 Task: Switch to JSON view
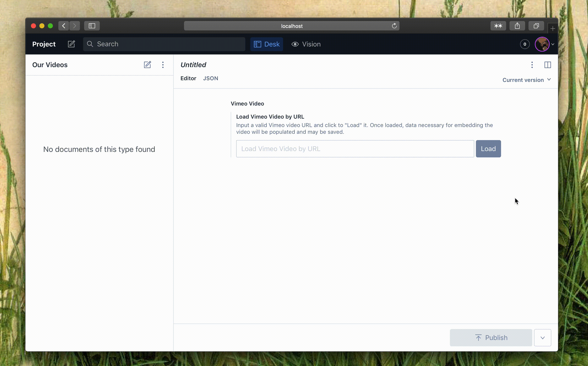pos(211,78)
